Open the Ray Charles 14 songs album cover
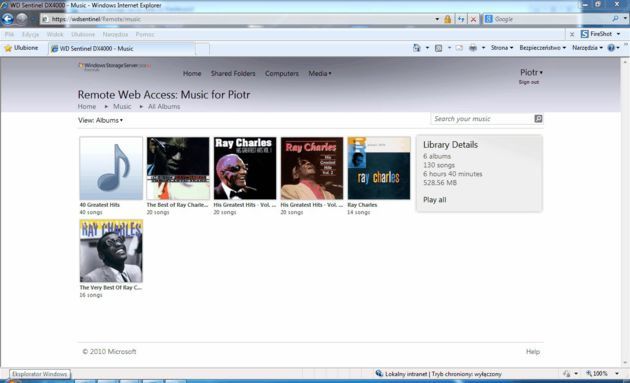Image resolution: width=630 pixels, height=383 pixels. tap(379, 168)
